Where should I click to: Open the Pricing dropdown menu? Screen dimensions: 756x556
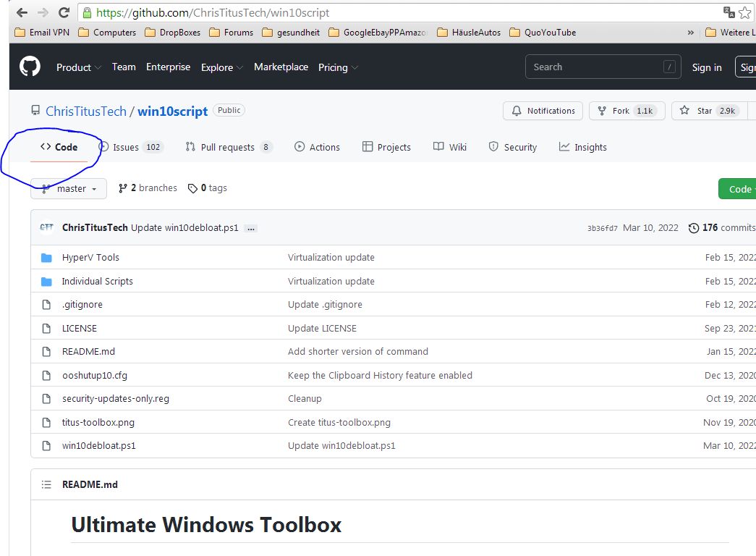(x=338, y=67)
